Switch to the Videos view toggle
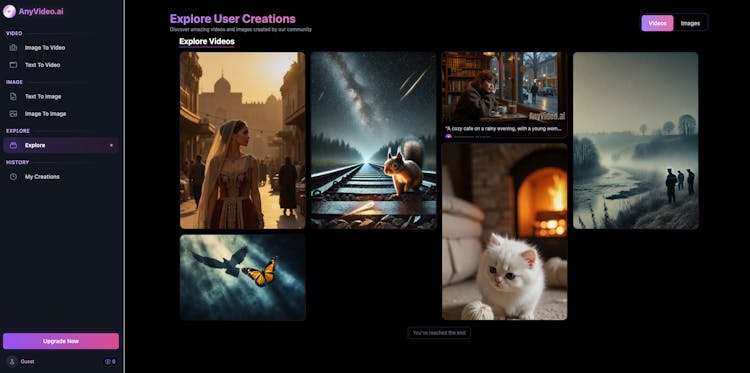 pos(657,23)
